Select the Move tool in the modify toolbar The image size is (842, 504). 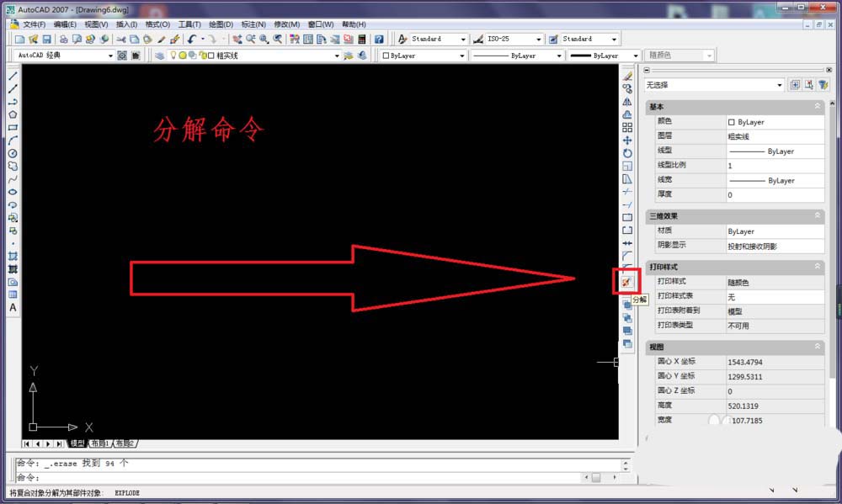point(626,141)
